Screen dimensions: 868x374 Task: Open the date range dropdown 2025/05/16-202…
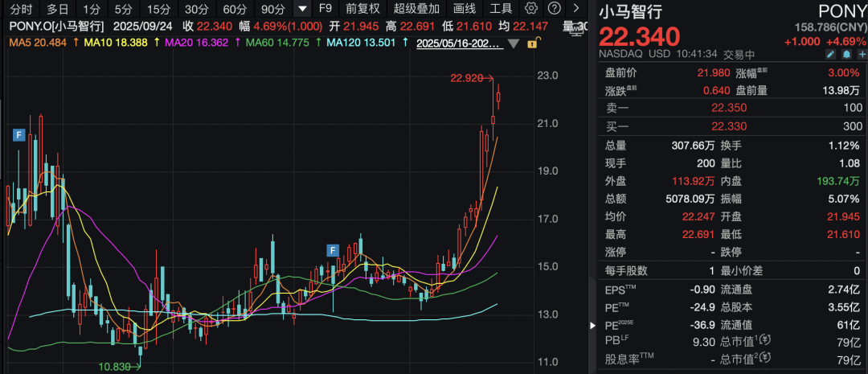tap(460, 43)
